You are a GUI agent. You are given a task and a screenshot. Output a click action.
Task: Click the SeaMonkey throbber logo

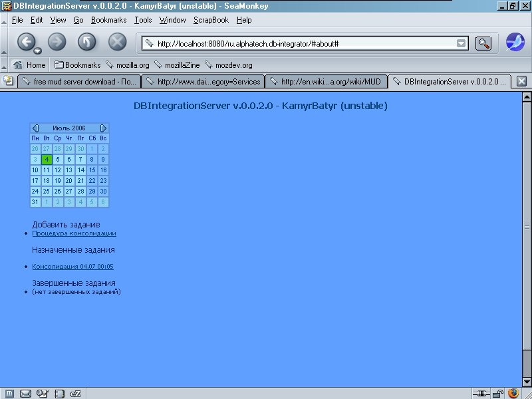coord(515,42)
